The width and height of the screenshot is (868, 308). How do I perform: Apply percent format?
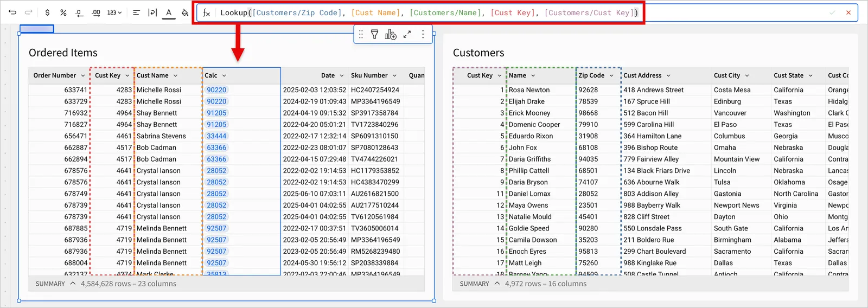pyautogui.click(x=63, y=12)
